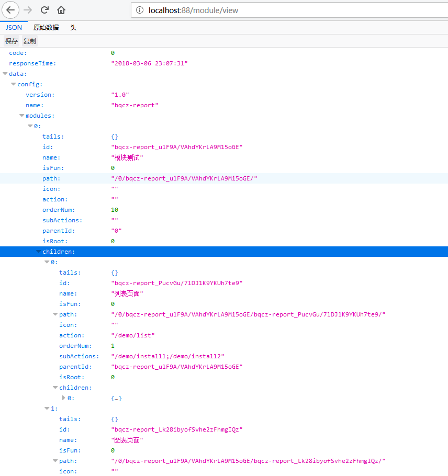Viewport: 448px width, 476px height.
Task: Expand the collapsed 0: {…} node
Action: point(63,398)
